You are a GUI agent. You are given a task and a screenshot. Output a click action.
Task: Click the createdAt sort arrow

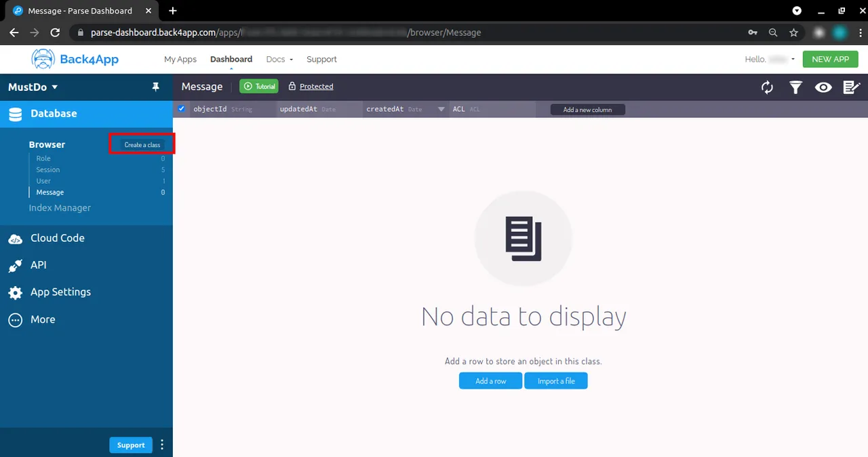[x=441, y=109]
